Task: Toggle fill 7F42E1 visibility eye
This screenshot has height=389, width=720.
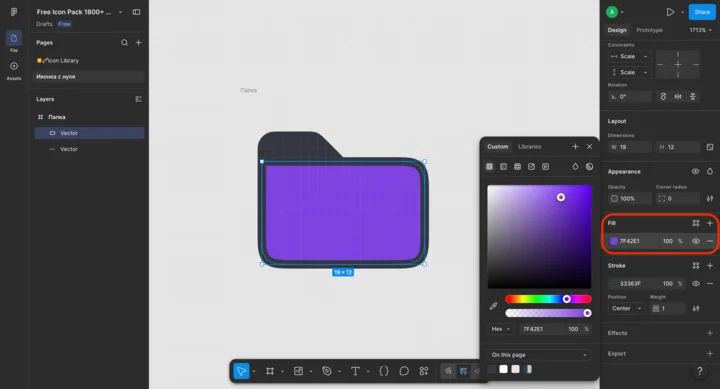Action: 696,241
